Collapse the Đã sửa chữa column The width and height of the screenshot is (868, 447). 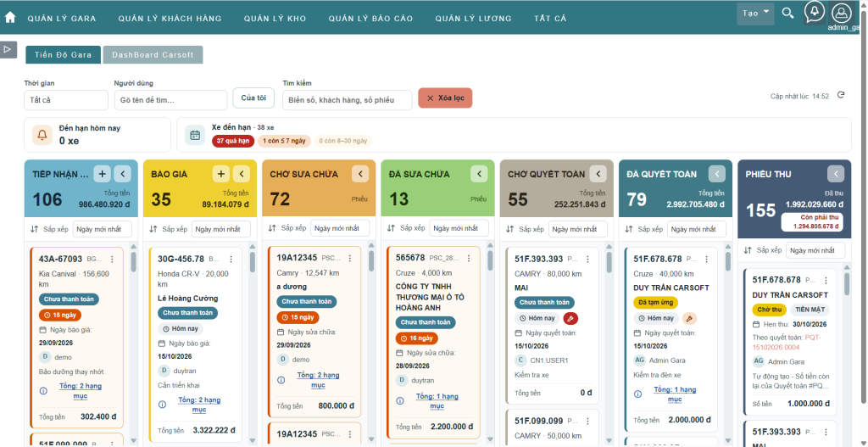(480, 174)
